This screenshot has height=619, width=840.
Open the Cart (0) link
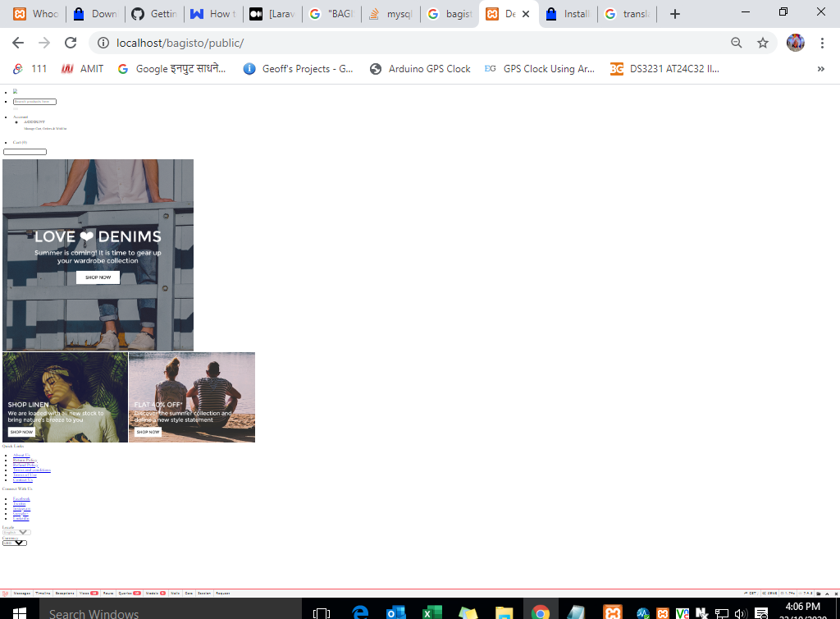coord(20,143)
